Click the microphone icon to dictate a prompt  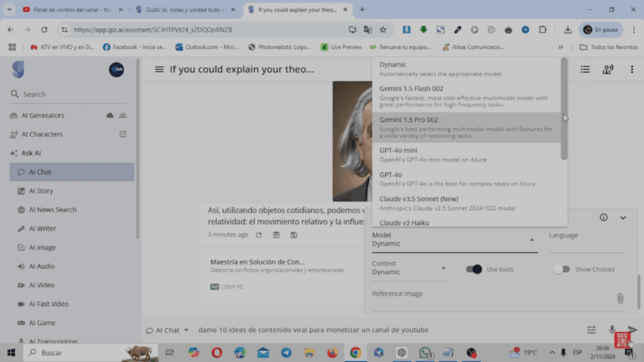611,329
